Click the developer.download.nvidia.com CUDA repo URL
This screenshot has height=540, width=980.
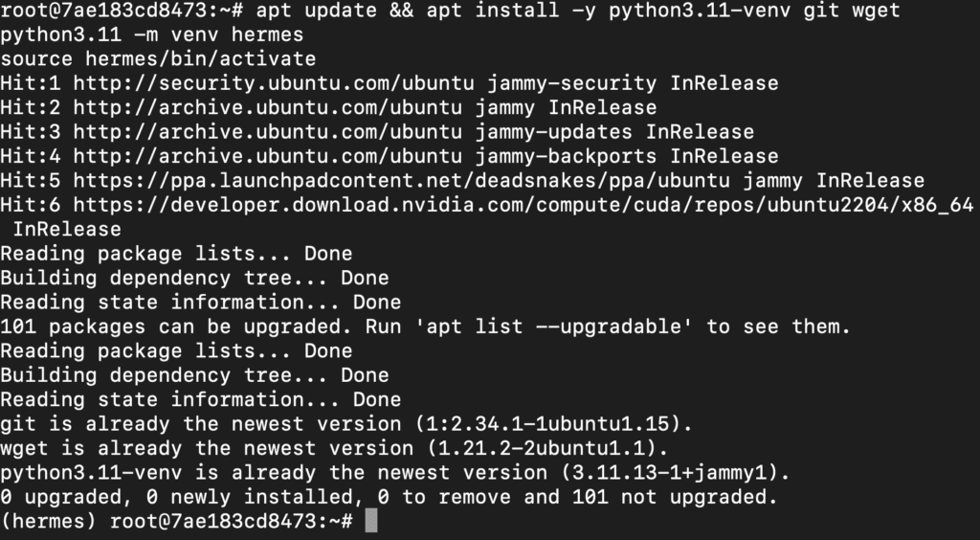[x=523, y=204]
